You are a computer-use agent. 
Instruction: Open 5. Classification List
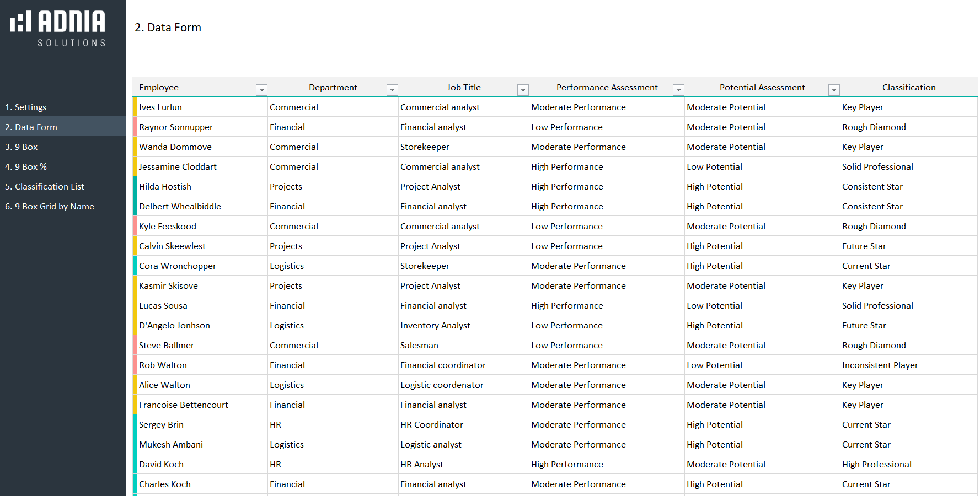click(x=45, y=187)
